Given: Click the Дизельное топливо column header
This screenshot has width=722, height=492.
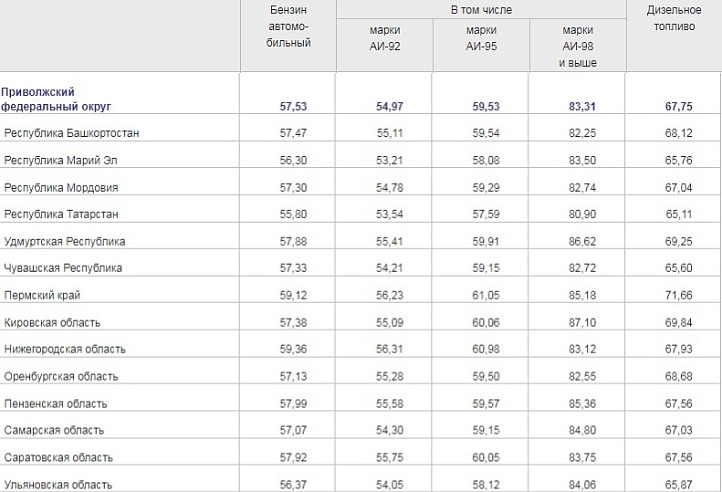Looking at the screenshot, I should (x=673, y=18).
